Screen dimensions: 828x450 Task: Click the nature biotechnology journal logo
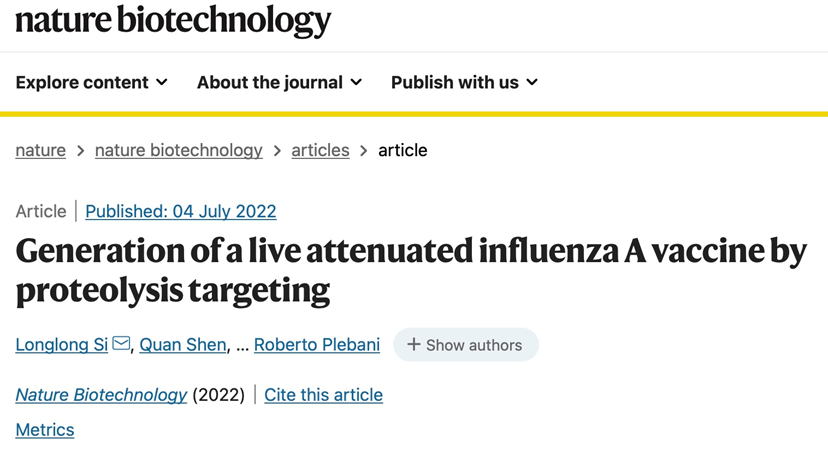coord(172,20)
